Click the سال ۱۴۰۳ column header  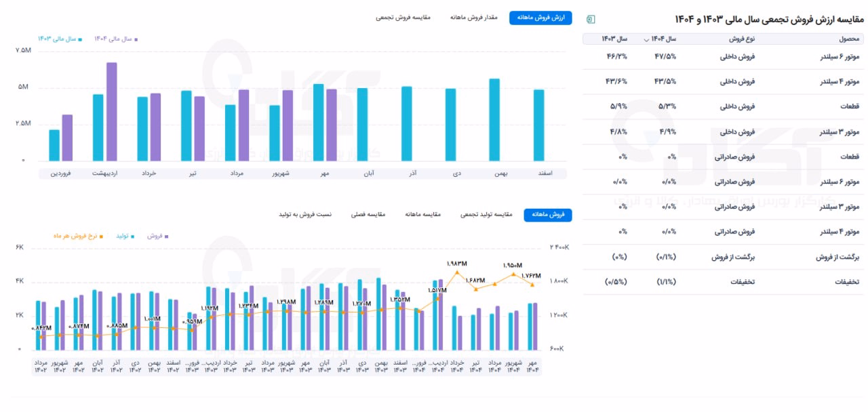click(x=614, y=39)
